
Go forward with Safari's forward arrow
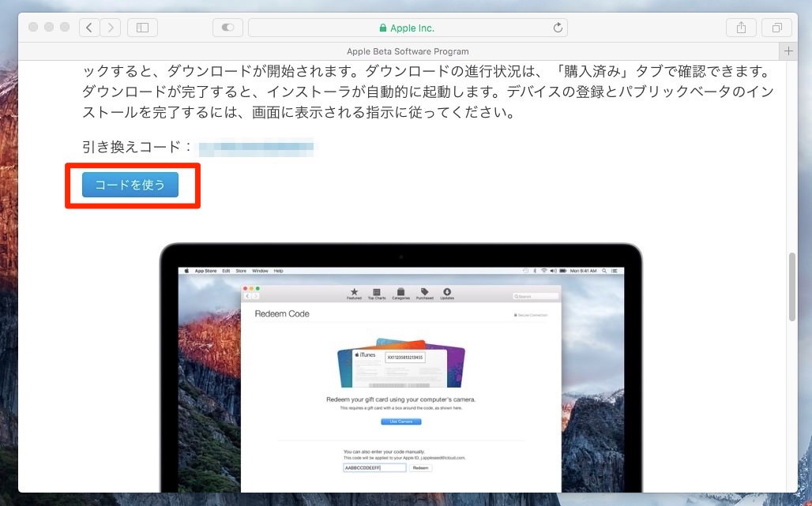click(x=111, y=28)
